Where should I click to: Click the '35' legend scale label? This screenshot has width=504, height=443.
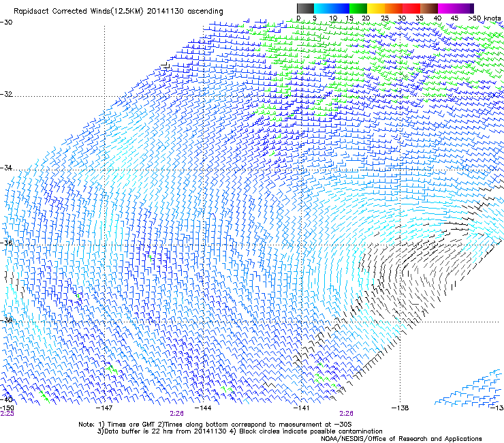[420, 18]
